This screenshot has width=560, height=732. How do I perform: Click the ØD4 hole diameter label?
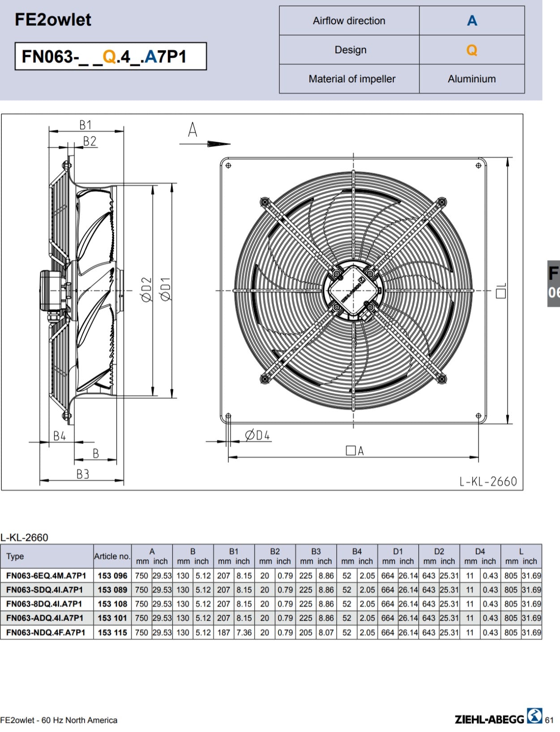pos(257,435)
